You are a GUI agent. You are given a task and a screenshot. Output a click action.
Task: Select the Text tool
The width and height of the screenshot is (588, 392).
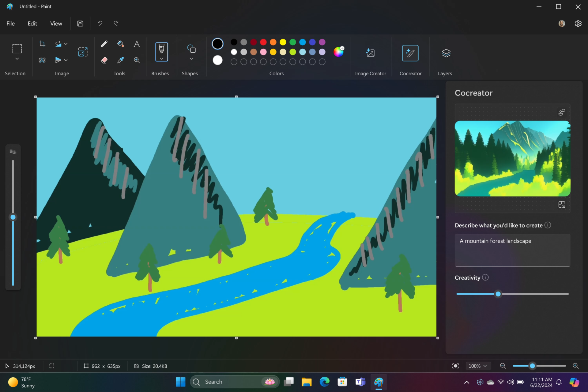click(x=137, y=44)
